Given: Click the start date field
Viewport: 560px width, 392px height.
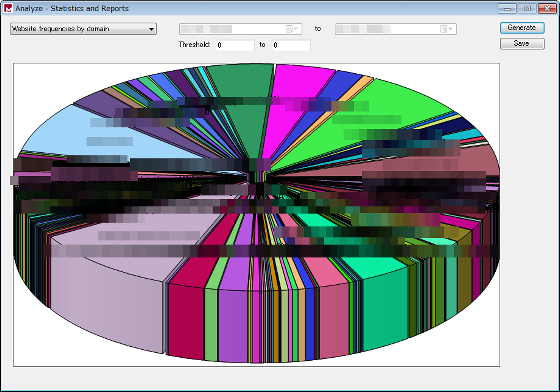Looking at the screenshot, I should click(240, 29).
